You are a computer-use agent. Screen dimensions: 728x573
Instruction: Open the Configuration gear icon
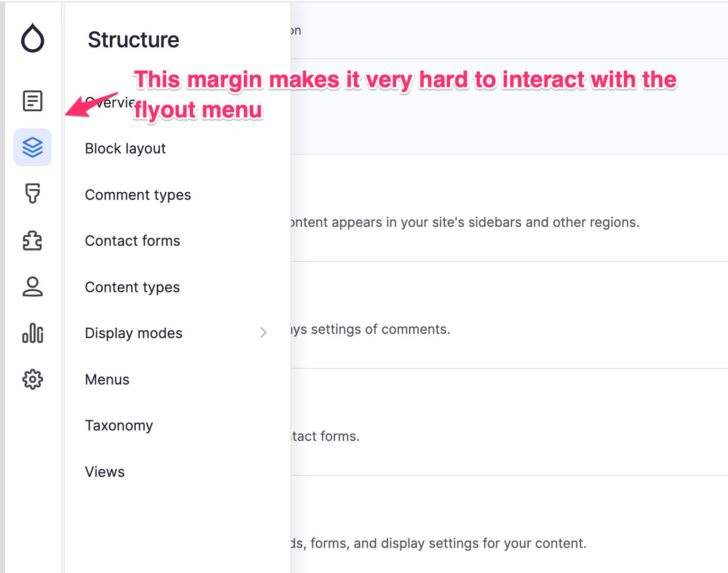click(x=33, y=379)
